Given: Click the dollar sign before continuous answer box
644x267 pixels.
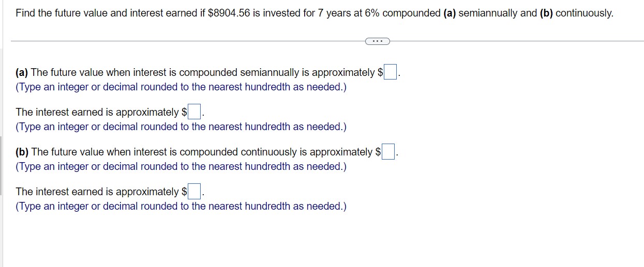Looking at the screenshot, I should [378, 152].
